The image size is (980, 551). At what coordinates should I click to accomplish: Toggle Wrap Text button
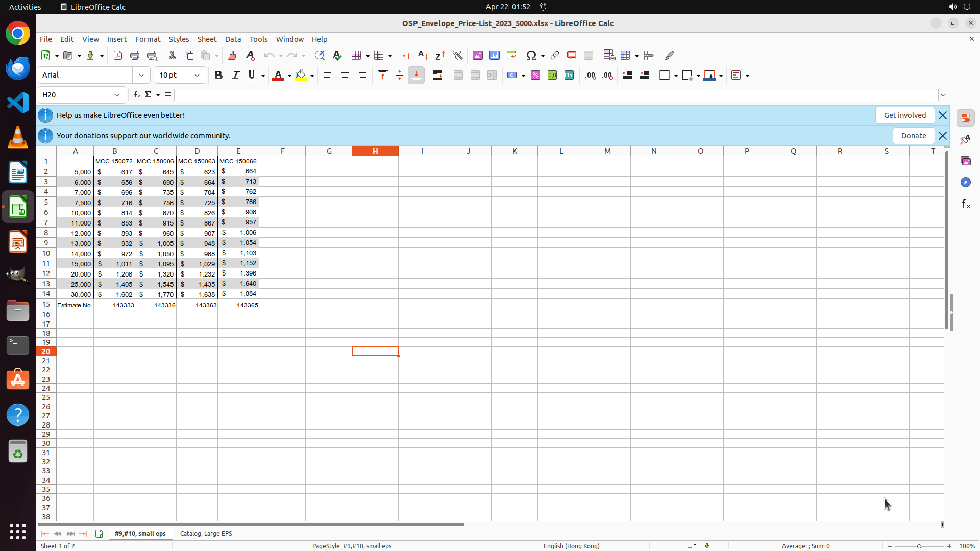(x=437, y=76)
